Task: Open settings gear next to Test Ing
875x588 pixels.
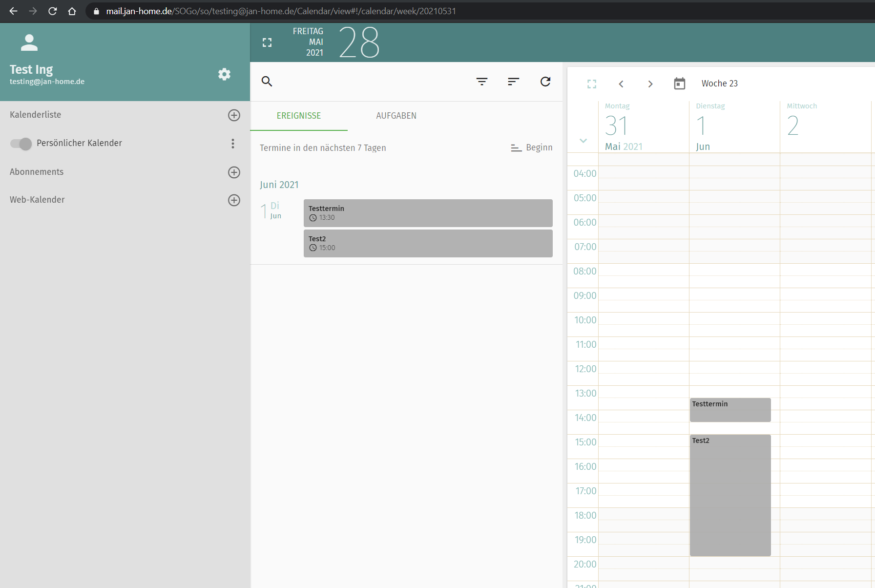Action: point(224,74)
